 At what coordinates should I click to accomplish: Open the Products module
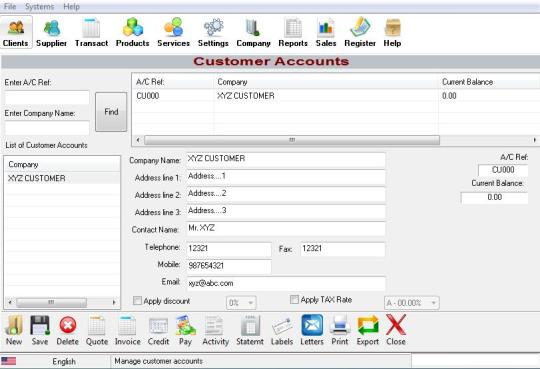click(x=133, y=32)
